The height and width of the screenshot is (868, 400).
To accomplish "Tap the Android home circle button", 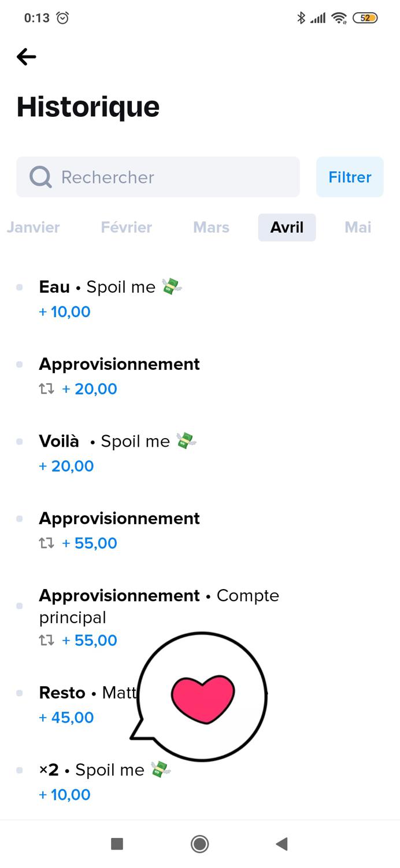I will point(199,844).
